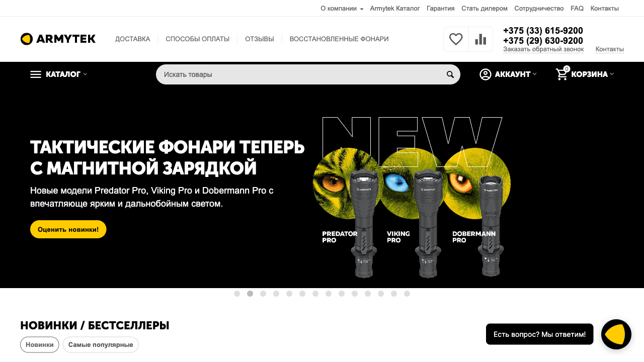
Task: Expand the О компании dropdown
Action: 342,9
